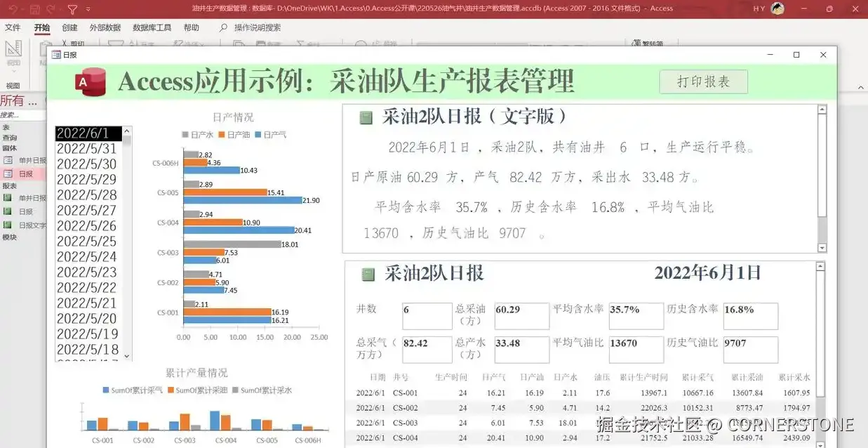Viewport: 868px width, 448px height.
Task: Click the green report icon for 单井日报 under 报表
Action: [8, 199]
